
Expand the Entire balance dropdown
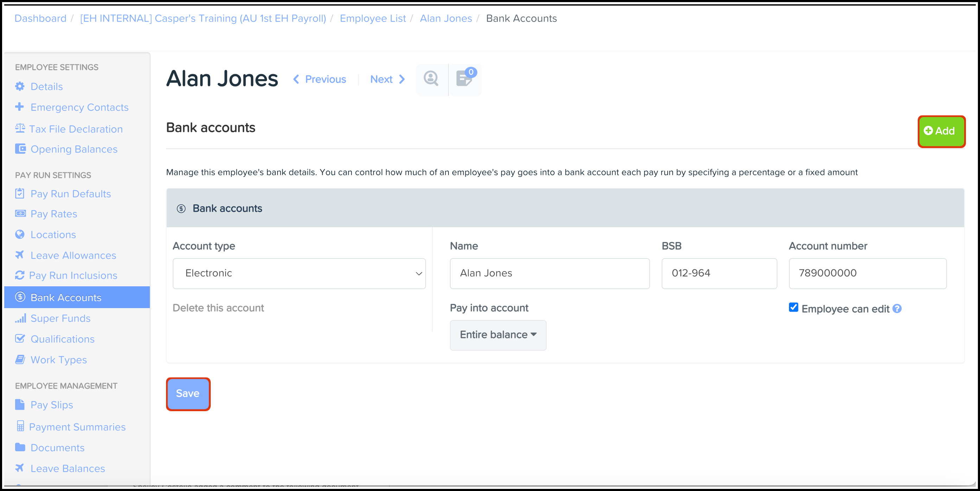click(x=498, y=335)
